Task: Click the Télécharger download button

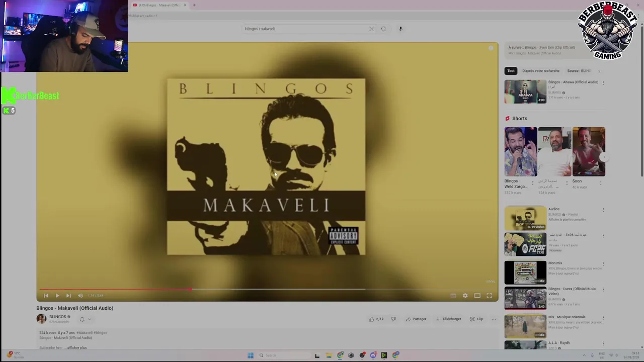Action: pyautogui.click(x=448, y=319)
